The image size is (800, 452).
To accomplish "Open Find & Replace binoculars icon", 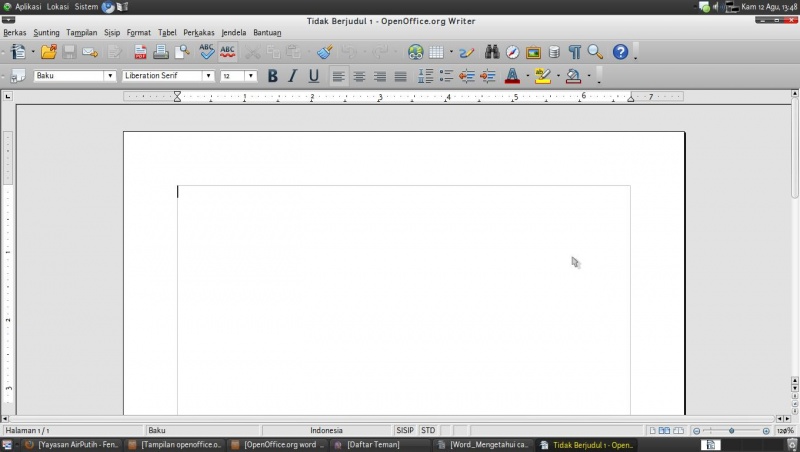I will point(492,52).
